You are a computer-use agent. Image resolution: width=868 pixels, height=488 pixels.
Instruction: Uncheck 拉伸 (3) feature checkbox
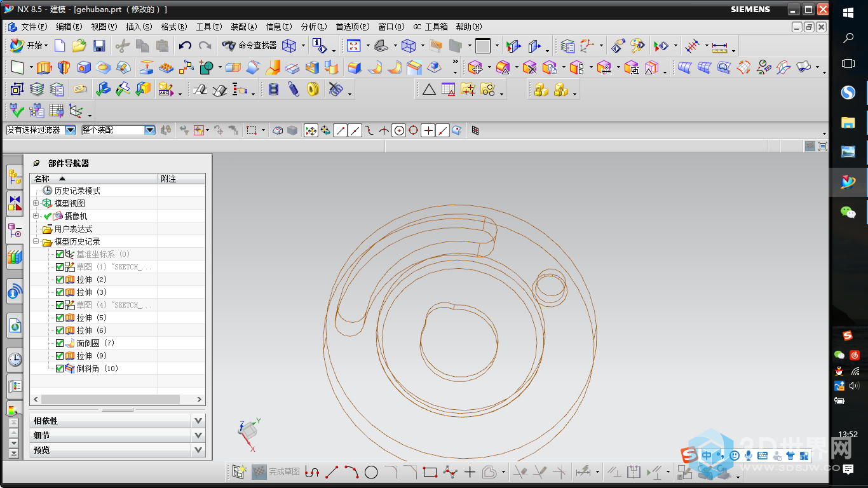click(x=60, y=292)
